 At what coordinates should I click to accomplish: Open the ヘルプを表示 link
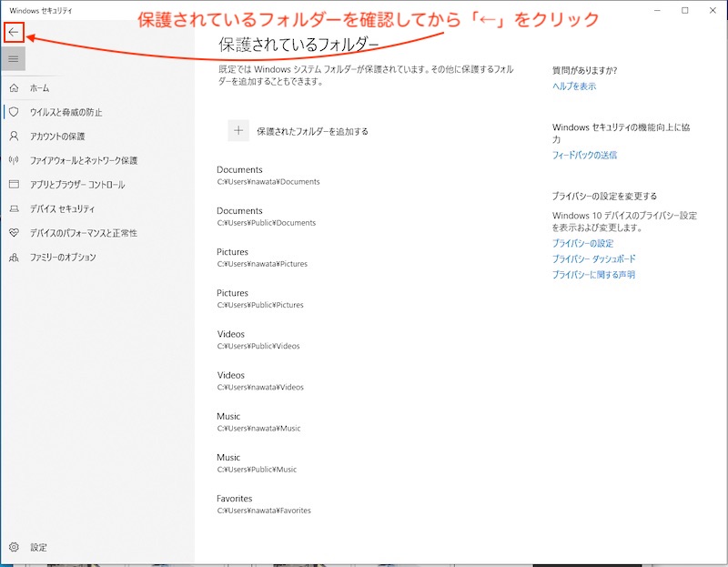pos(574,86)
